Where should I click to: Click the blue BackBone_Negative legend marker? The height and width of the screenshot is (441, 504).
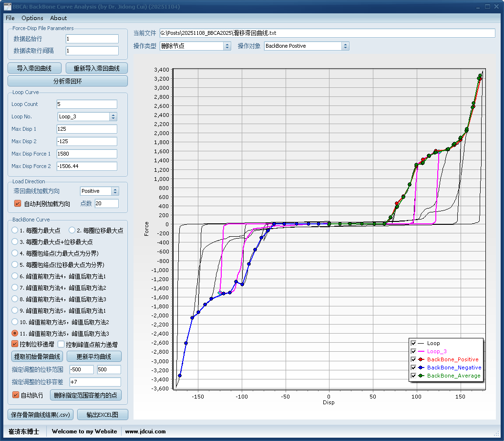[421, 367]
